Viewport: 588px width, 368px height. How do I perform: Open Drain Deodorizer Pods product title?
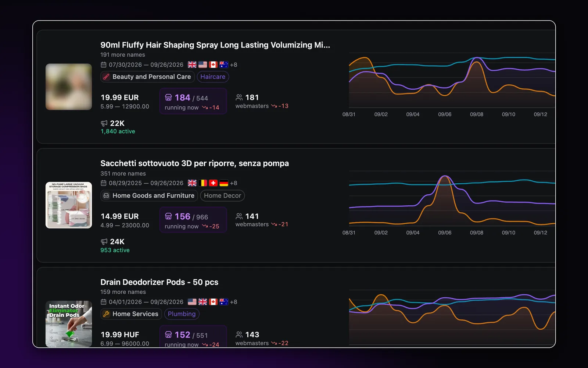pos(159,282)
